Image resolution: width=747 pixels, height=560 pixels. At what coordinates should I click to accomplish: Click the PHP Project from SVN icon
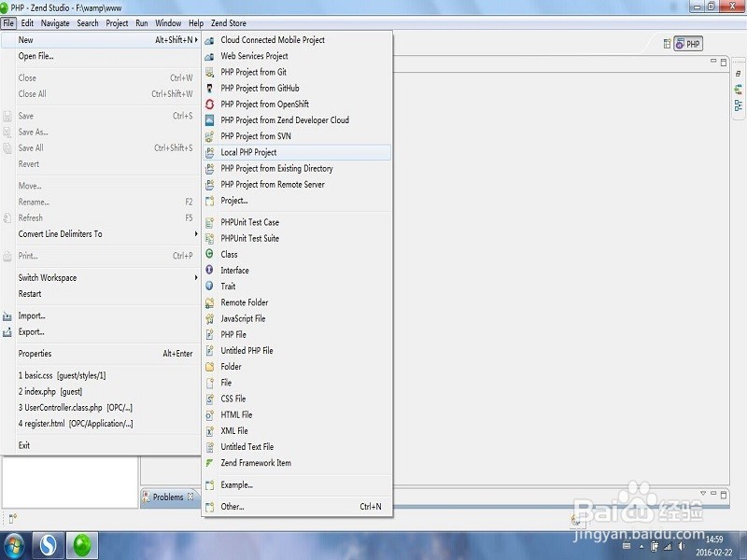pyautogui.click(x=209, y=136)
